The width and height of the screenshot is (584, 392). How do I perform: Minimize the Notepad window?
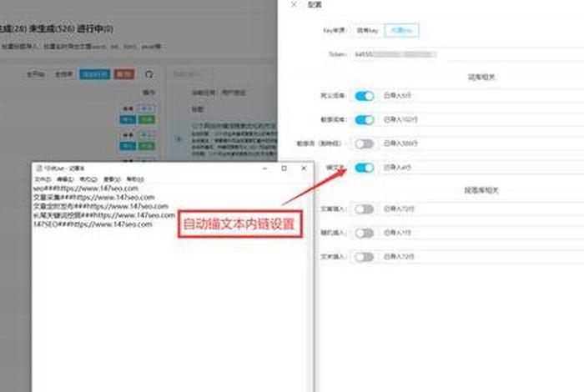point(264,168)
